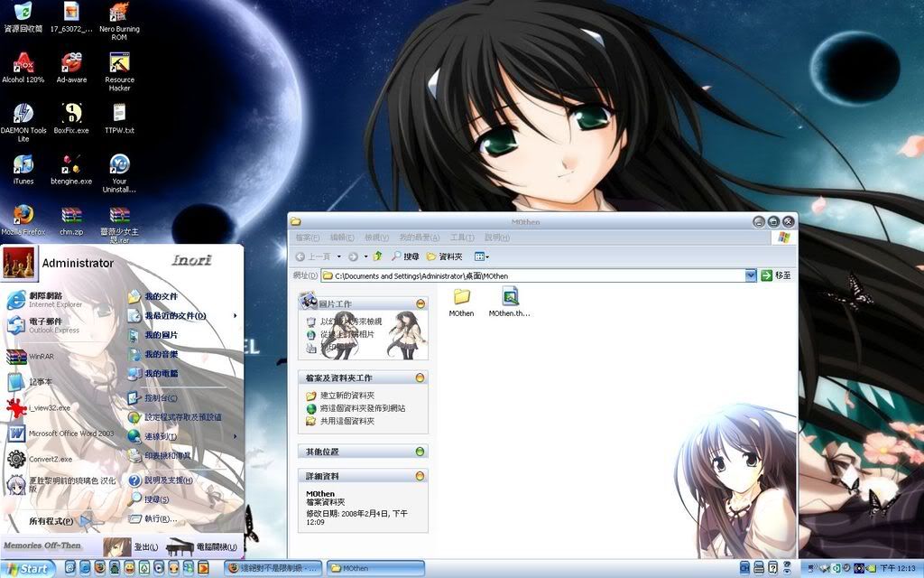Open the 我的最愛(A) Favorites menu
Viewport: 924px width, 578px height.
tap(419, 238)
